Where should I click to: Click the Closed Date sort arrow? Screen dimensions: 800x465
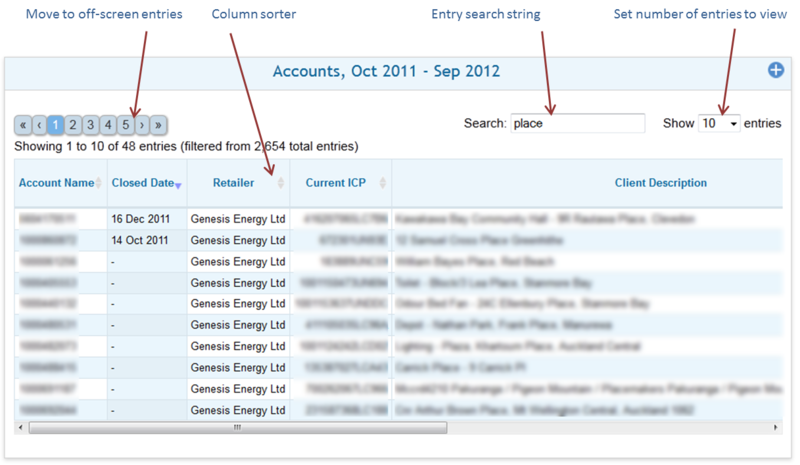pos(178,184)
